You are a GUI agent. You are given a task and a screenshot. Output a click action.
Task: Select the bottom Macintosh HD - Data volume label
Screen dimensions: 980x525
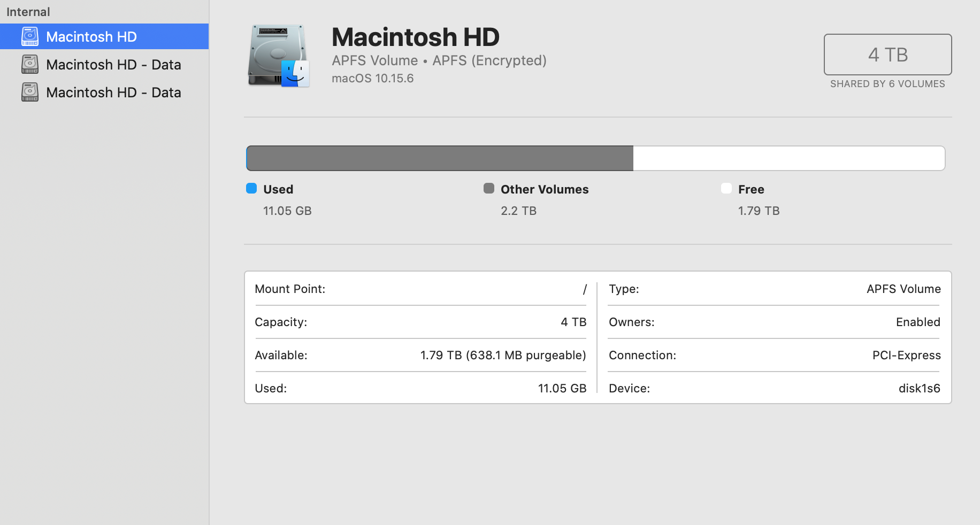[x=113, y=92]
